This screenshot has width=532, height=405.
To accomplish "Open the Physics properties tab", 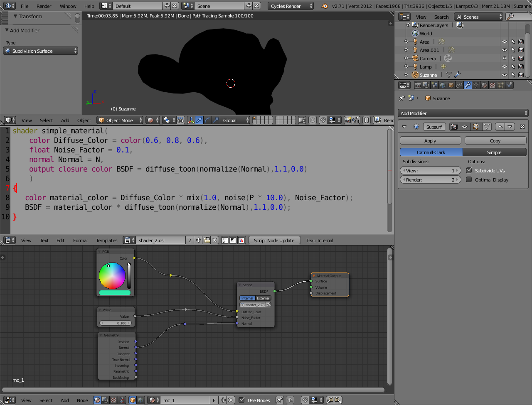I will tap(510, 85).
